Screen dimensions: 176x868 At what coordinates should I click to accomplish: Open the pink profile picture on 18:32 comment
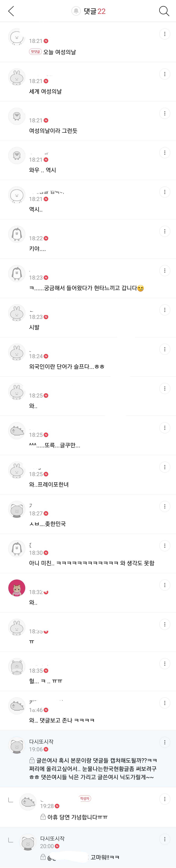click(16, 588)
